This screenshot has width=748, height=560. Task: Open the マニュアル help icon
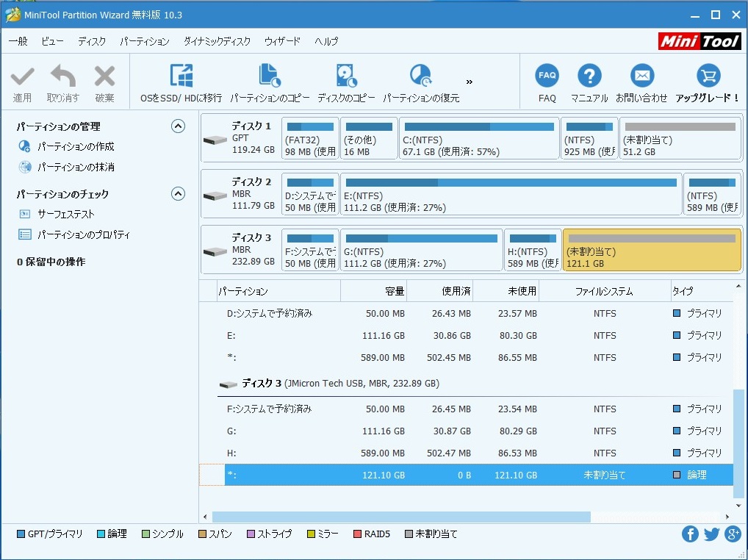589,76
